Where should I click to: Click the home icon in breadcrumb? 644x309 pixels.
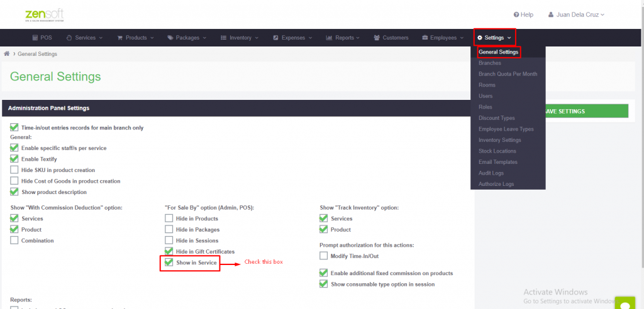pos(6,54)
